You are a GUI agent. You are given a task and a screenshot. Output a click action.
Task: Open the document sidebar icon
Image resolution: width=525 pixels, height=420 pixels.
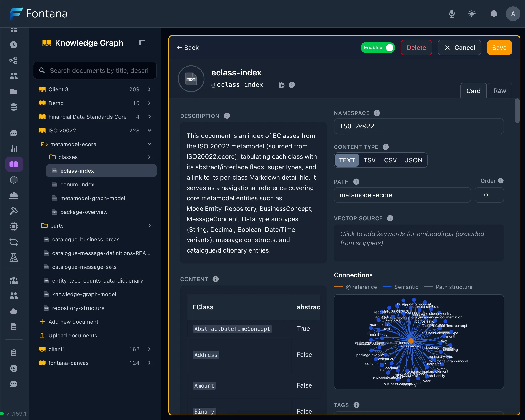pos(14,327)
